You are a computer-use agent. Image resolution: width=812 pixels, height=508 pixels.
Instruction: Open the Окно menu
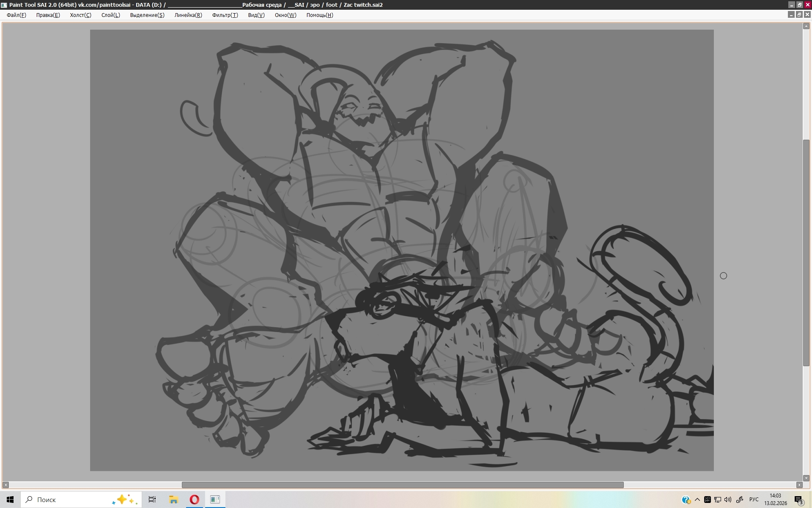coord(285,15)
